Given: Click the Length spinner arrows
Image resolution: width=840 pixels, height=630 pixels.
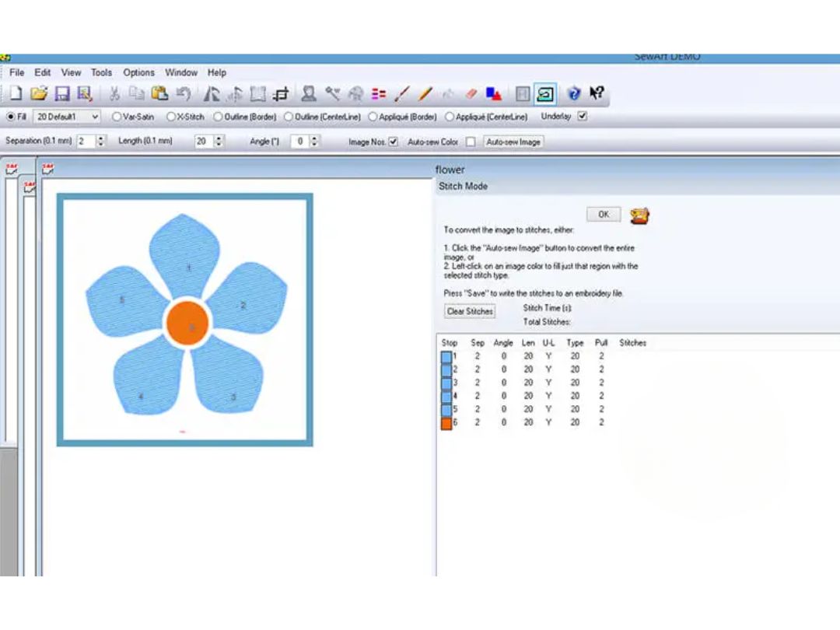Looking at the screenshot, I should tap(219, 141).
